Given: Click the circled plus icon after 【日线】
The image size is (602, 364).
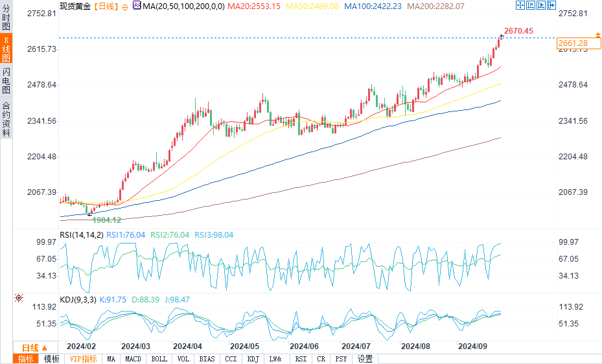Looking at the screenshot, I should tap(125, 6).
